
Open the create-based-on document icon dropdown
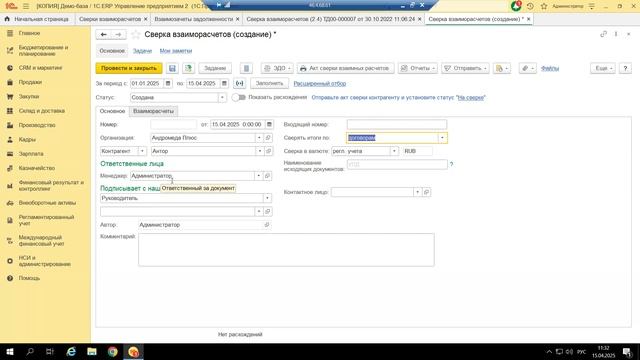tap(502, 68)
